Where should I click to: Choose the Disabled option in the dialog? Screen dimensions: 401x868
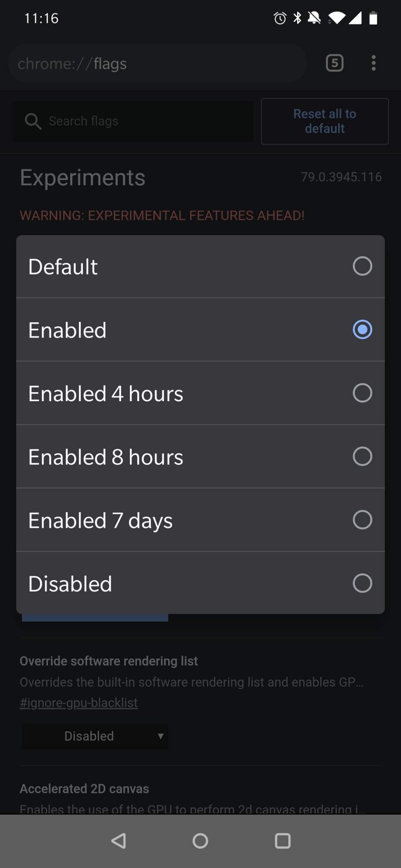click(x=200, y=583)
